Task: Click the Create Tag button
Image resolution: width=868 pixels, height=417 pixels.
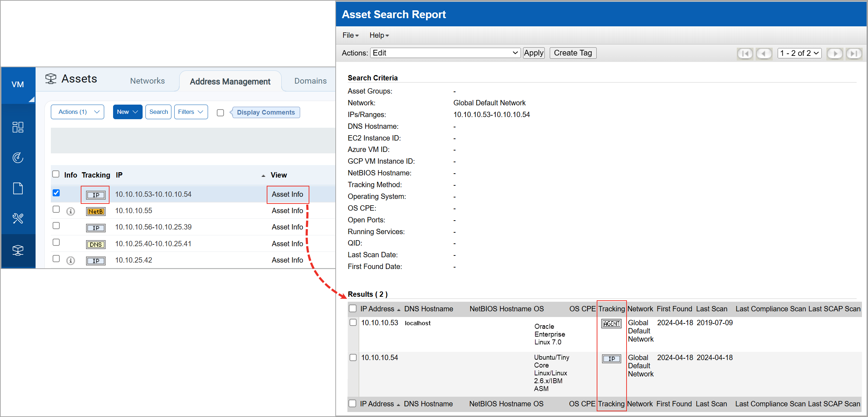Action: (573, 53)
